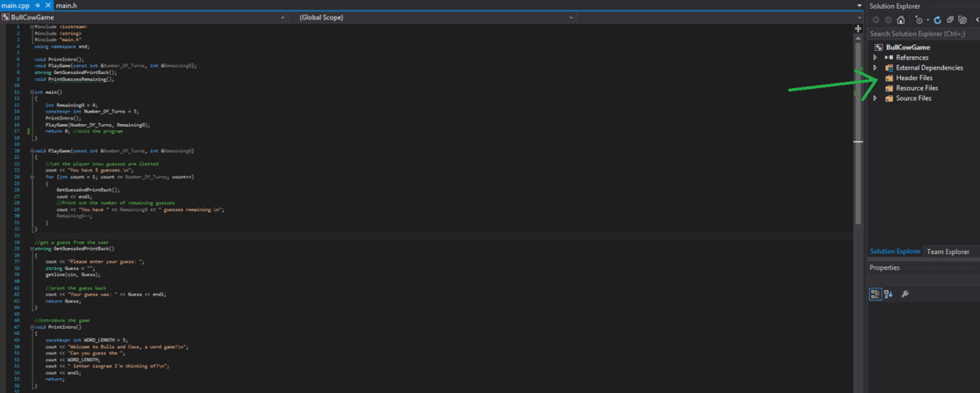Click the Refresh icon in Solution Explorer toolbar

(x=938, y=20)
